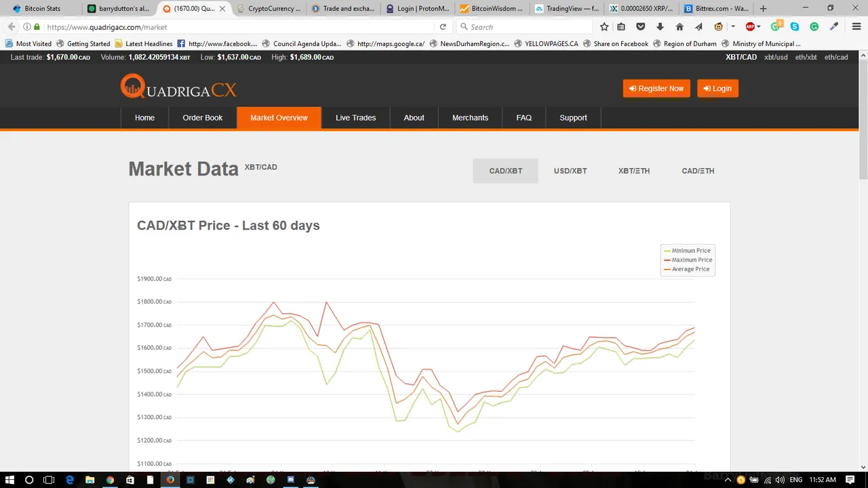Open the Action Center notifications
The width and height of the screenshot is (868, 488).
(x=850, y=480)
